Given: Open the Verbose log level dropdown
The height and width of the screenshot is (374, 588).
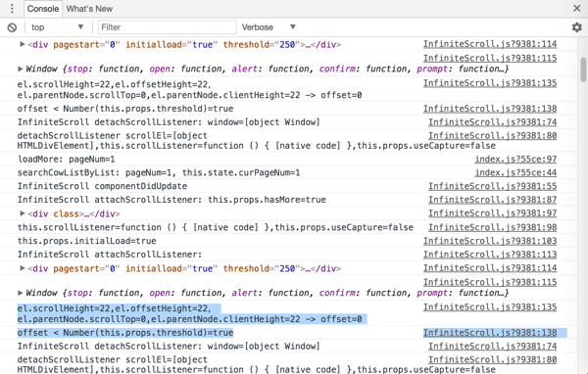Looking at the screenshot, I should coord(269,27).
